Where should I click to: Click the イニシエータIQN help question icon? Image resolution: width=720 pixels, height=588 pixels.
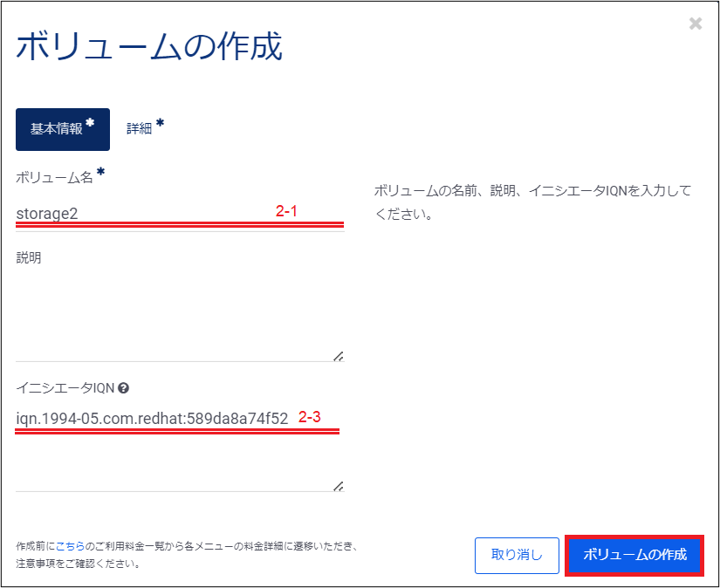click(x=124, y=388)
